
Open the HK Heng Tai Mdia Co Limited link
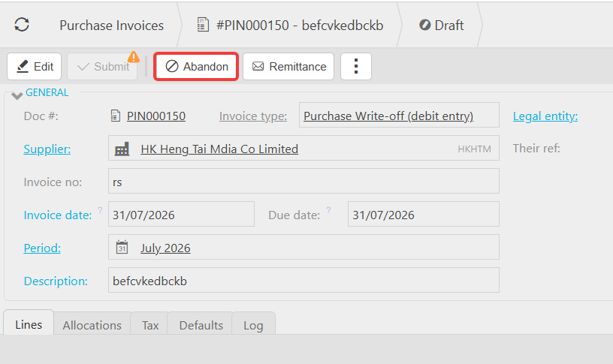click(219, 149)
